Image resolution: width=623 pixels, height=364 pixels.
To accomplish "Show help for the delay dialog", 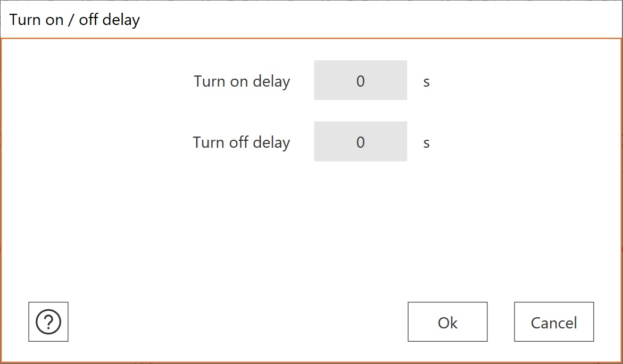I will click(48, 321).
